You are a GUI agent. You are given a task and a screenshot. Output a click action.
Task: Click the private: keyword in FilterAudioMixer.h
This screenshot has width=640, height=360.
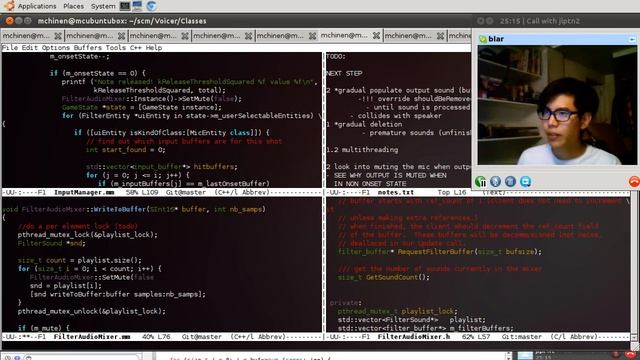pos(346,303)
